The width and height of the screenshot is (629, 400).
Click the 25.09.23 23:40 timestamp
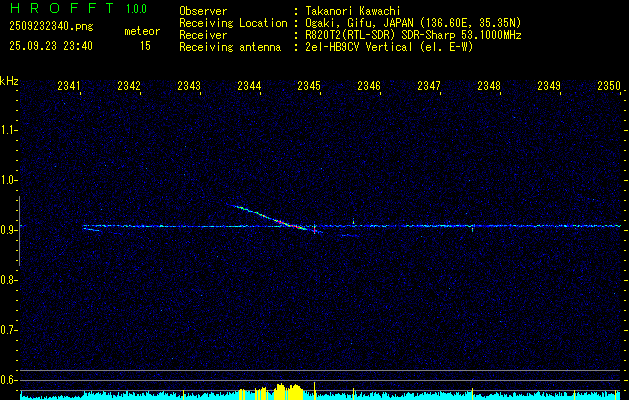point(51,46)
